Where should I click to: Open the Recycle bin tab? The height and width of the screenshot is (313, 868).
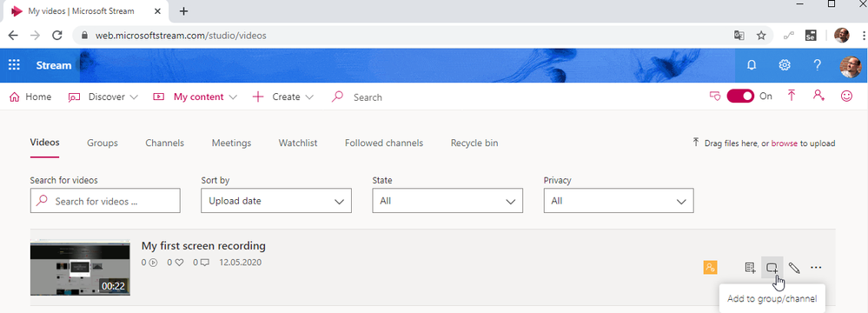click(474, 143)
